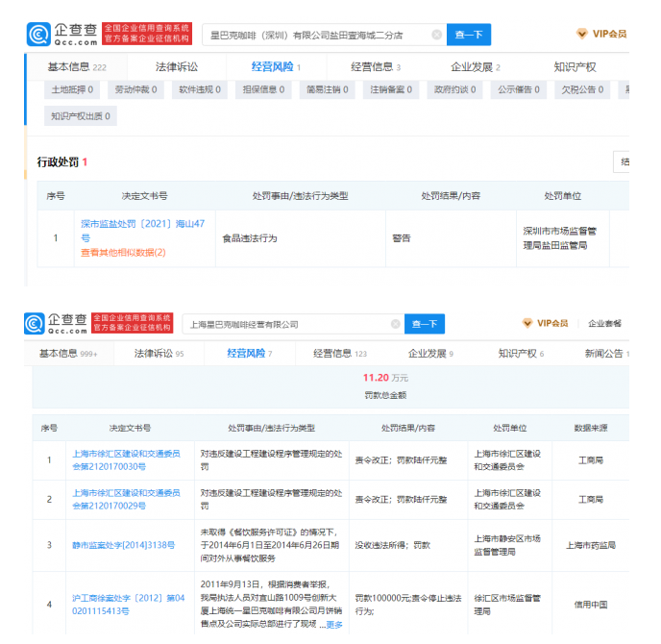
Task: Click the Qcc logo icon in the bottom screenshot
Action: coord(35,324)
